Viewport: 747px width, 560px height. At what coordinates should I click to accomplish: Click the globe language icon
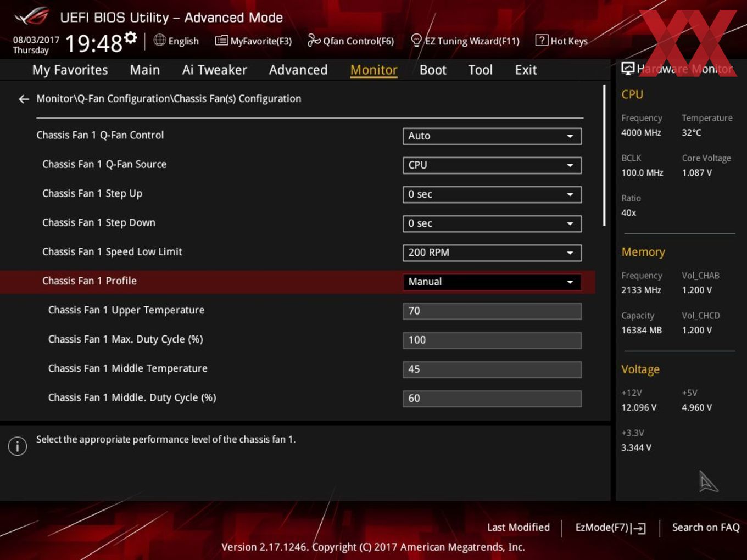click(x=159, y=40)
